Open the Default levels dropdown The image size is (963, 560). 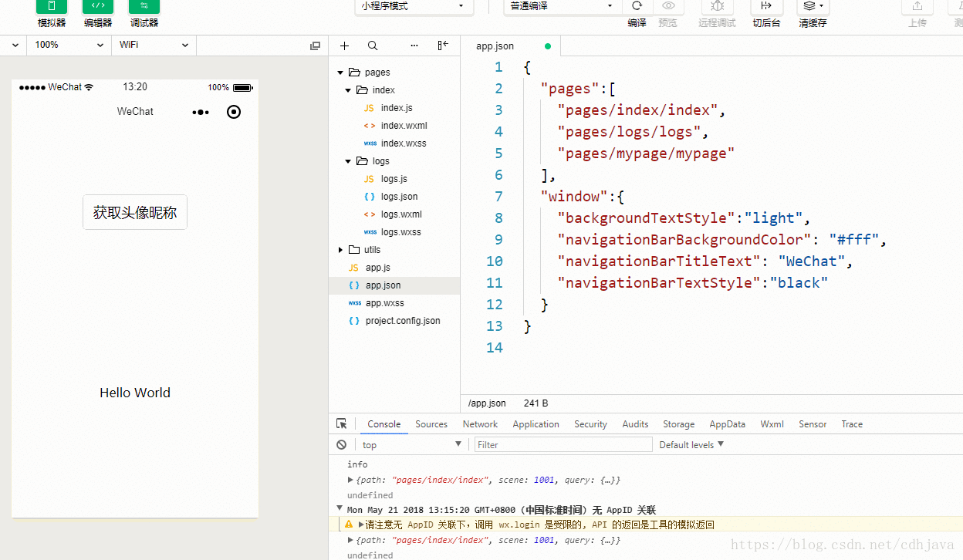(691, 445)
